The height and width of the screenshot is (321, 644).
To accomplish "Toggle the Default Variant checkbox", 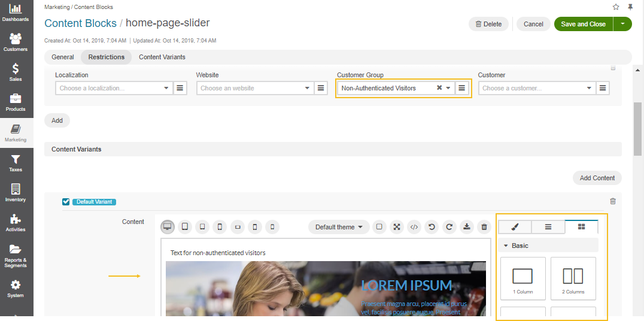I will [x=66, y=201].
